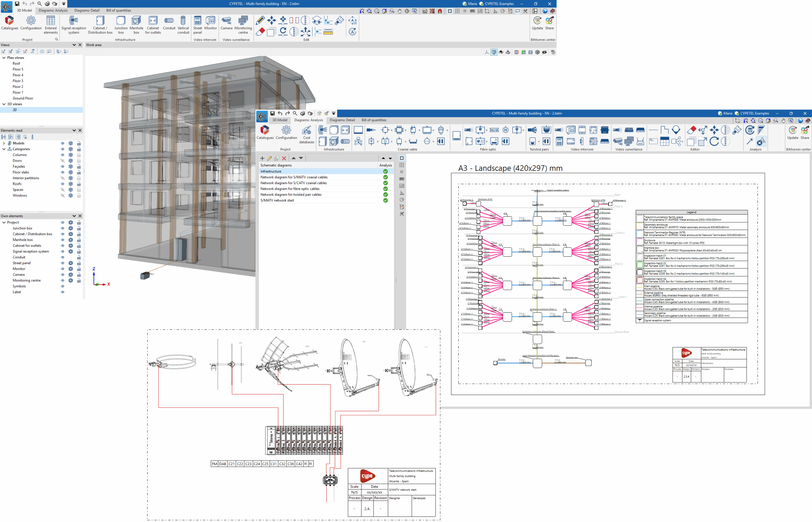
Task: Select the S/MATV network start diagram
Action: coord(277,200)
